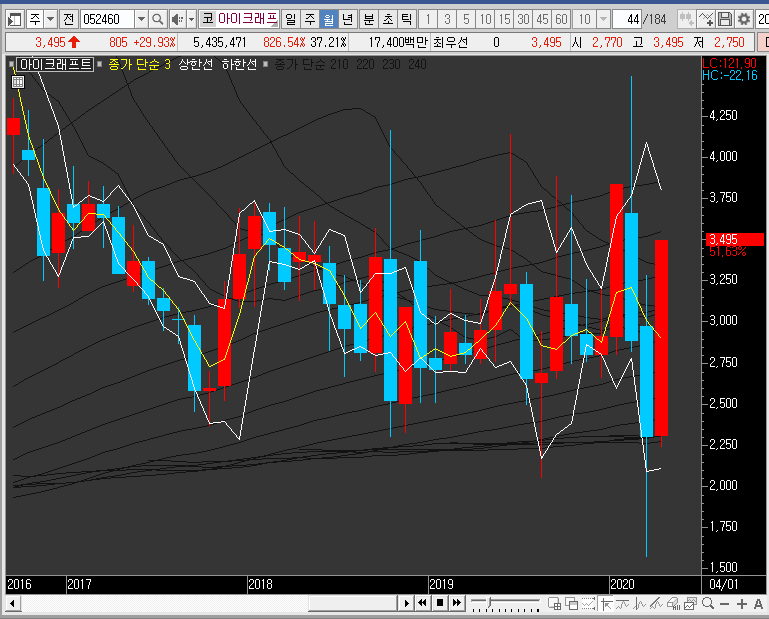Select the 60 interval button
Viewport: 769px width, 619px height.
[x=562, y=20]
